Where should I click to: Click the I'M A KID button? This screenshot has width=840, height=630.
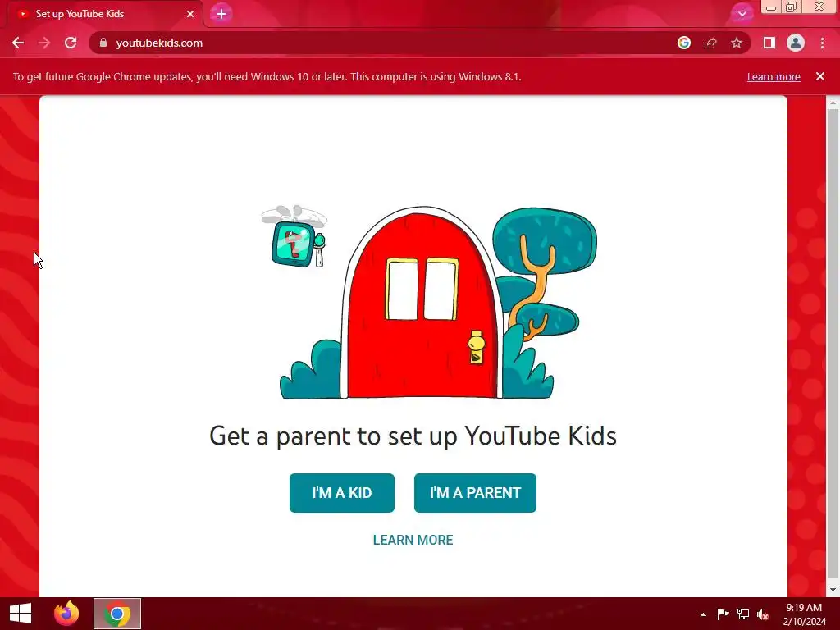[342, 493]
